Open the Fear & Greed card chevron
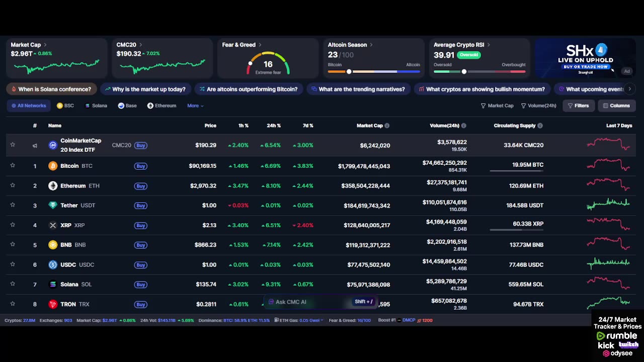Screen dimensions: 644x362 tap(260, 45)
